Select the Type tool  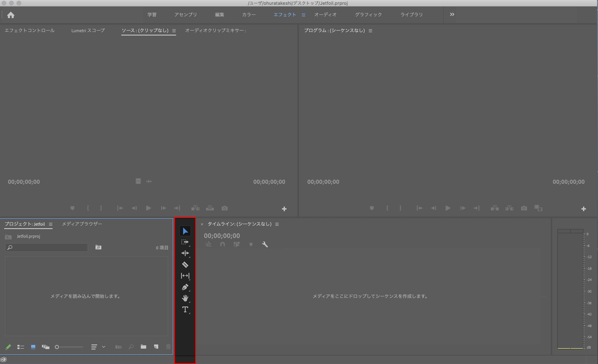pyautogui.click(x=185, y=309)
